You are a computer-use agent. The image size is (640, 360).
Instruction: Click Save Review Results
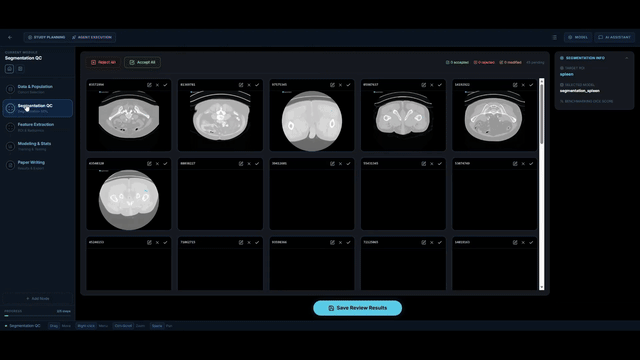pos(358,308)
